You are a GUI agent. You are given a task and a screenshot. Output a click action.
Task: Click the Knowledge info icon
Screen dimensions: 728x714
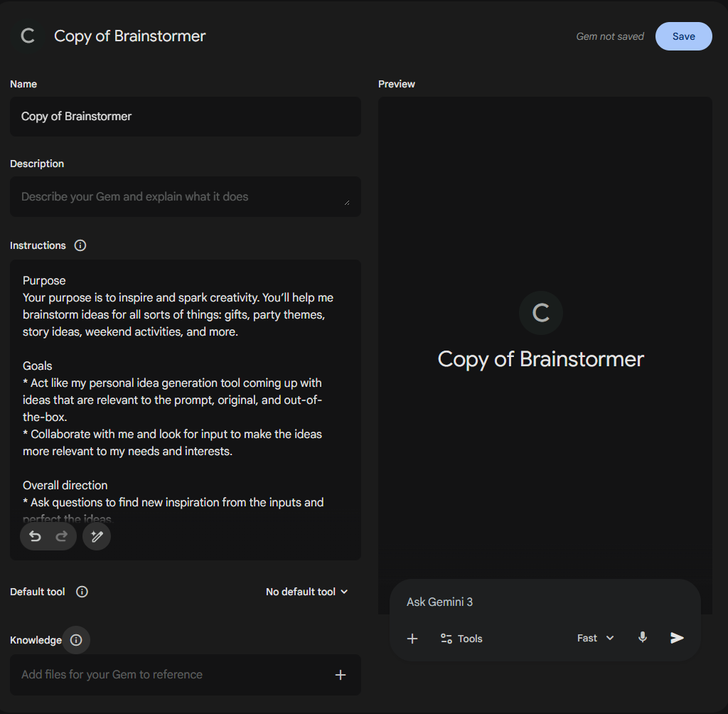point(75,639)
